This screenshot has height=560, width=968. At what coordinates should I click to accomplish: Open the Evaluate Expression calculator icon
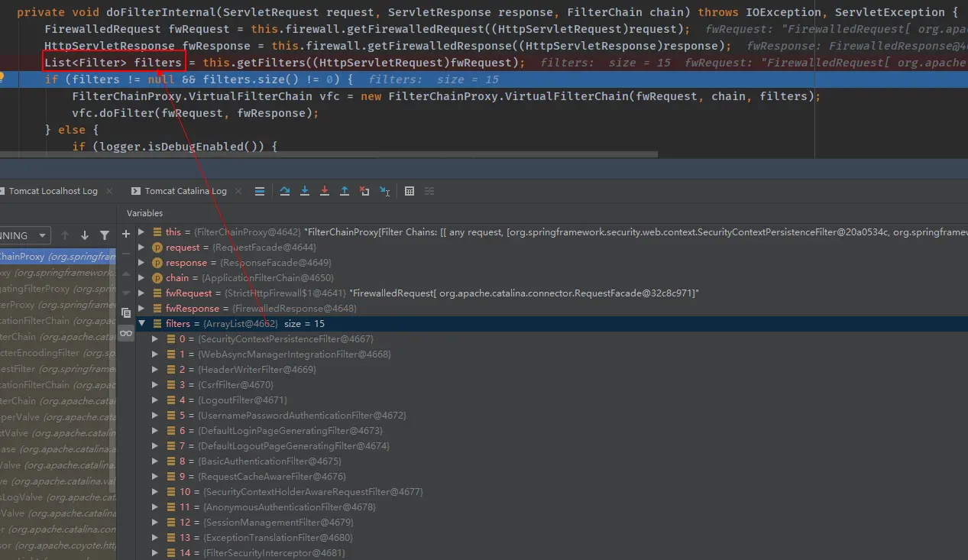[x=410, y=191]
